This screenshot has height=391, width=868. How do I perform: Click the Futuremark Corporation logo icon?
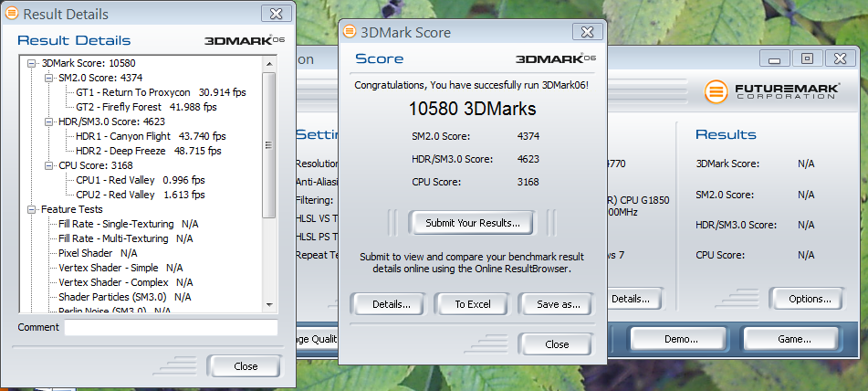coord(716,91)
